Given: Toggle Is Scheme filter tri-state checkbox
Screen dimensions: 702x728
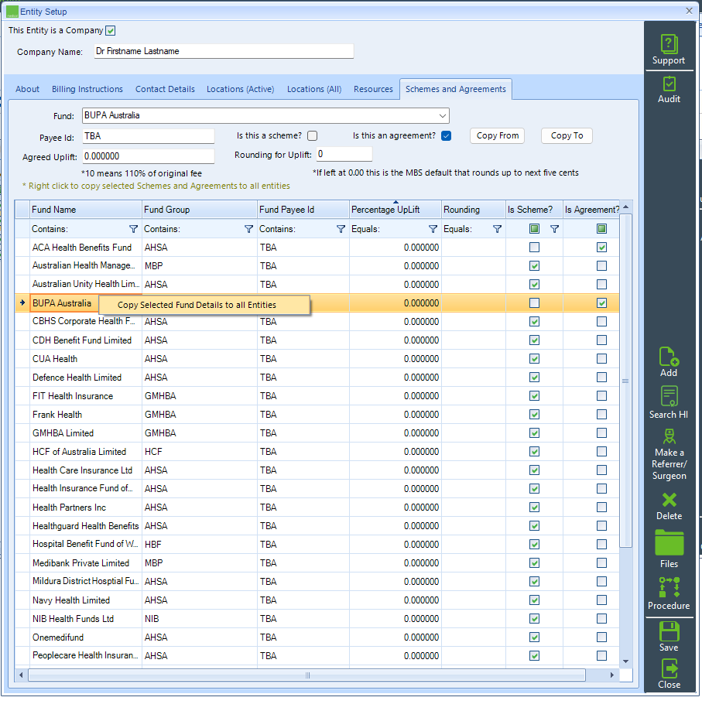Looking at the screenshot, I should pos(534,228).
